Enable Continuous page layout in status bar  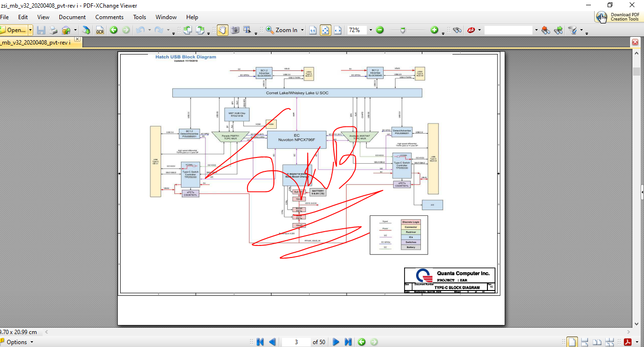tap(585, 342)
